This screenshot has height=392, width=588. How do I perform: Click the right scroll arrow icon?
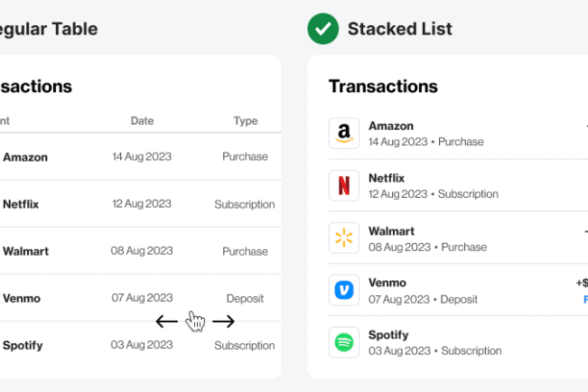pyautogui.click(x=223, y=321)
